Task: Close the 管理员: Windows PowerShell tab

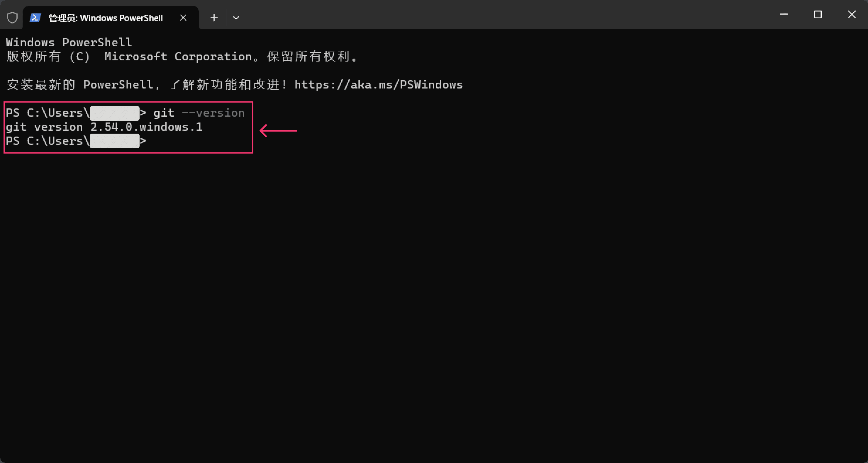Action: coord(183,18)
